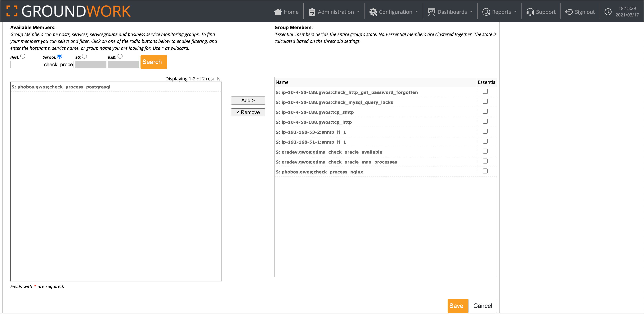Mark check_http_get_password_forgotten as essential
This screenshot has height=314, width=644.
click(x=485, y=92)
